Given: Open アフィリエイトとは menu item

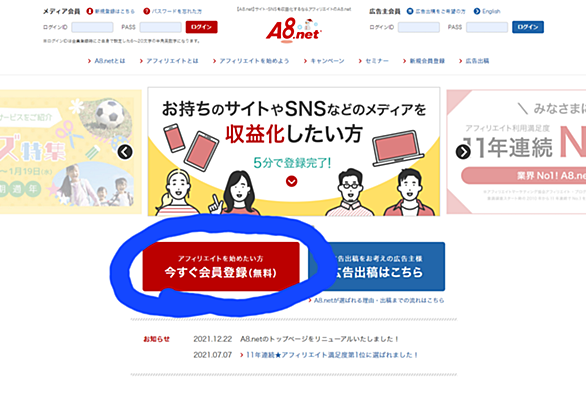Looking at the screenshot, I should tap(169, 61).
